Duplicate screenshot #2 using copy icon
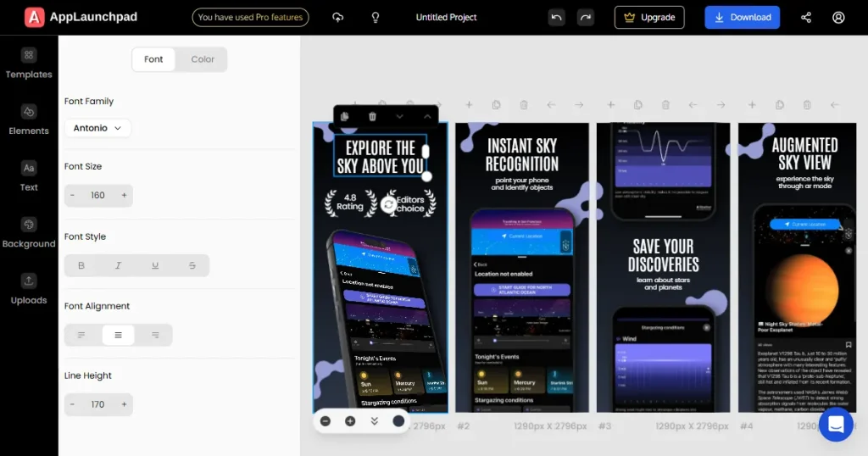868x456 pixels. point(497,104)
